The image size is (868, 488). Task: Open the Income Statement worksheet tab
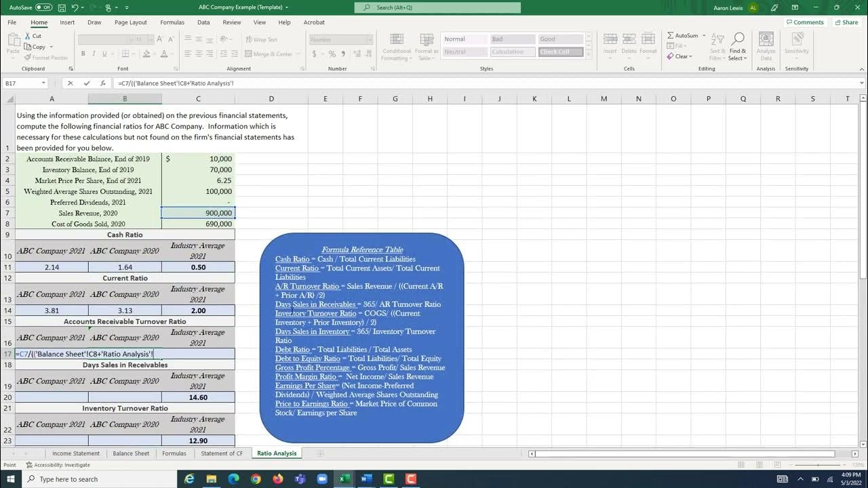[x=76, y=453]
